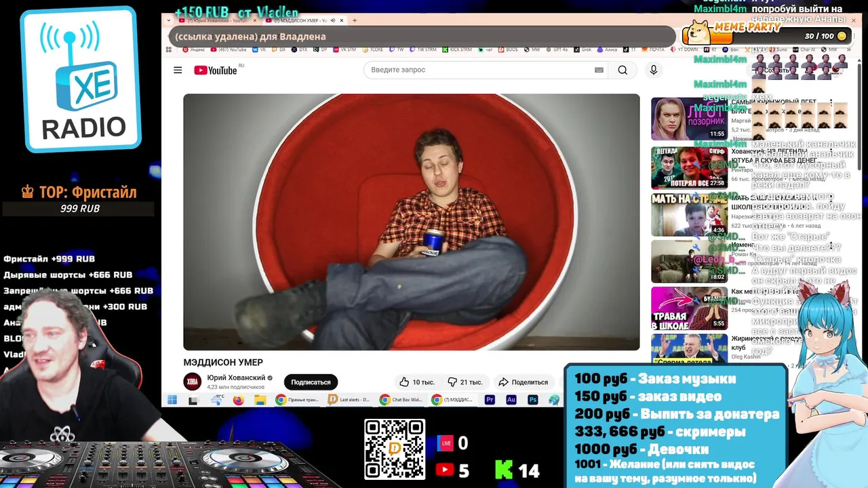The image size is (868, 488).
Task: Dislike the video showing 21 тыс.
Action: 465,382
